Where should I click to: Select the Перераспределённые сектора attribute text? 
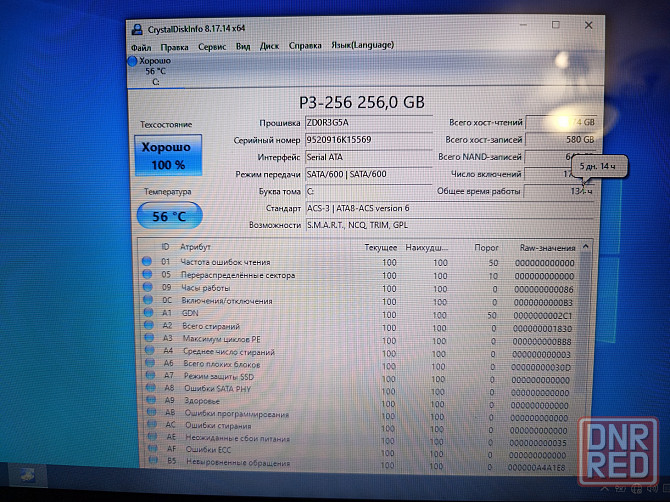238,275
